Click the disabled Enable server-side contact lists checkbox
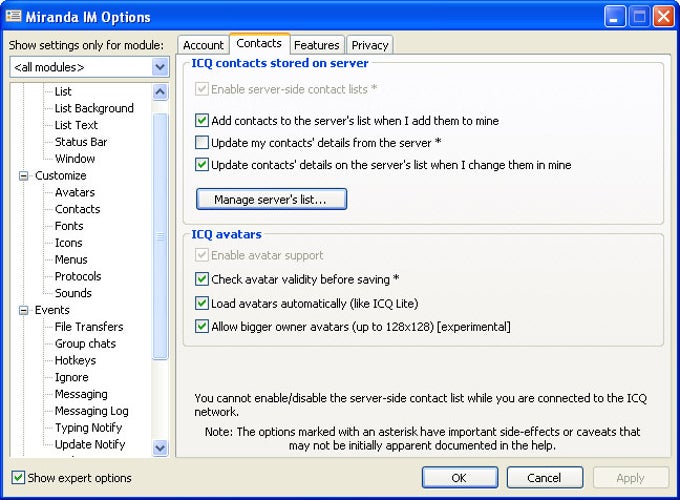This screenshot has width=680, height=500. point(202,89)
